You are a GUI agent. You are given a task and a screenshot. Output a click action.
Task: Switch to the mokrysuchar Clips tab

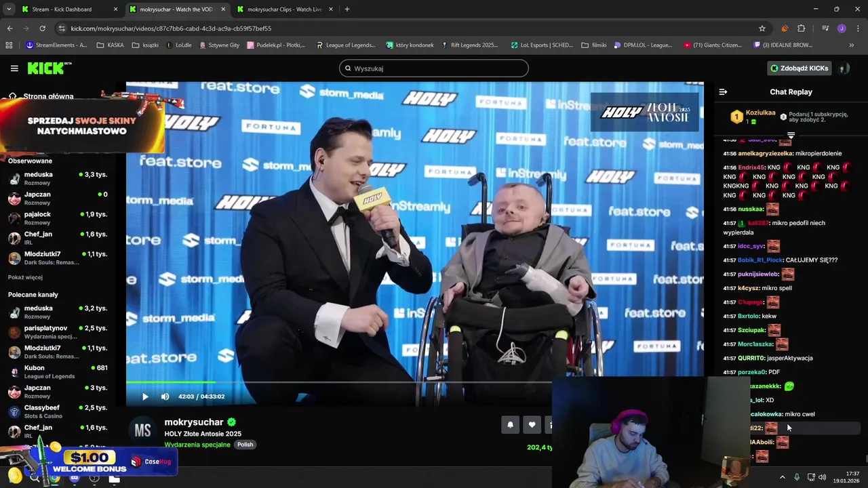(x=284, y=9)
